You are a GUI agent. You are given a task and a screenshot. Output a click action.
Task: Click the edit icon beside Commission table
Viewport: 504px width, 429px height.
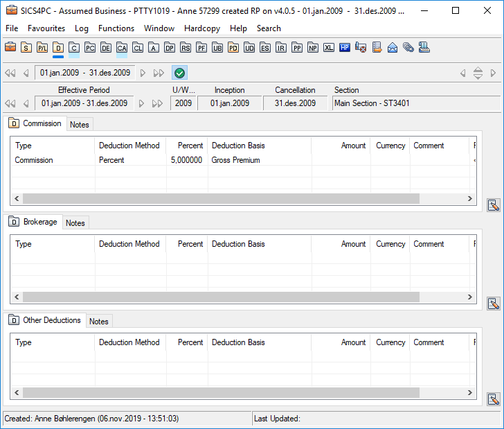[x=493, y=205]
